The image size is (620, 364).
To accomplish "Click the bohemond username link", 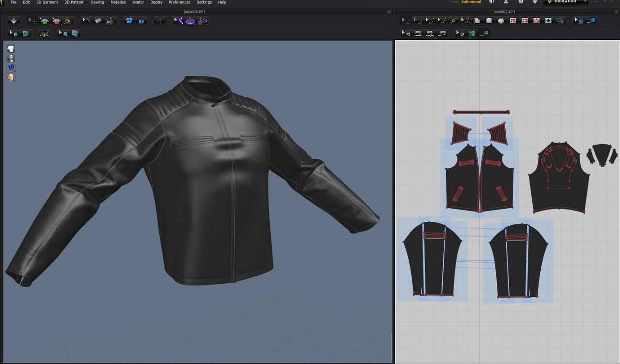I will coord(471,2).
